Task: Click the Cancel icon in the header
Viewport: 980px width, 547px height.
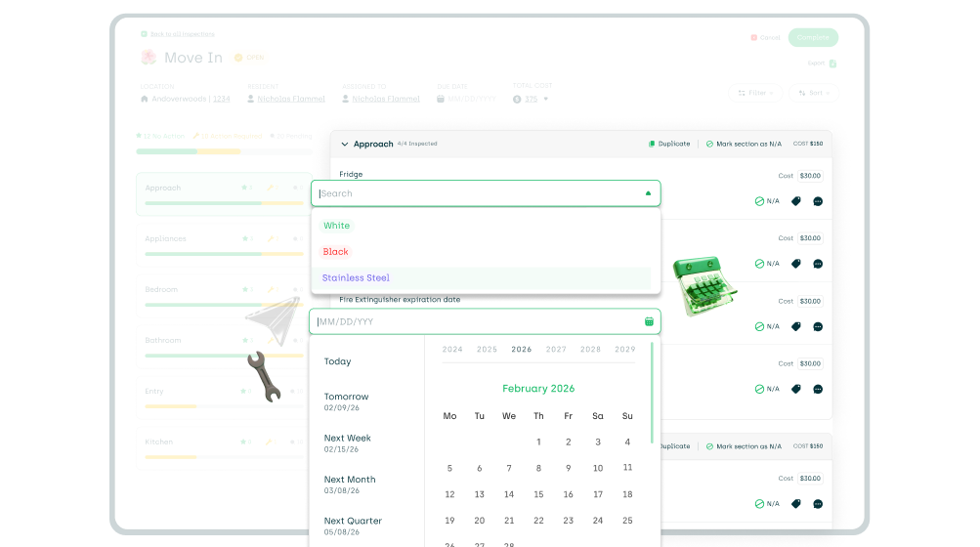Action: 753,37
